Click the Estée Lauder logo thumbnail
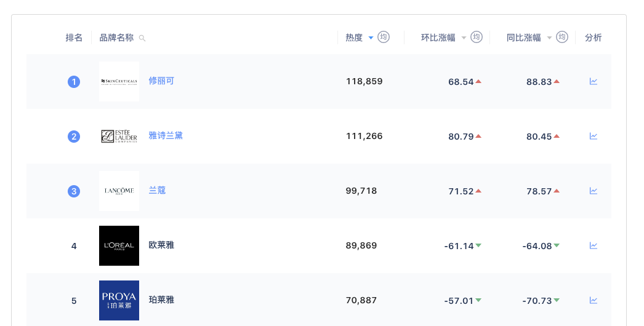 click(119, 136)
